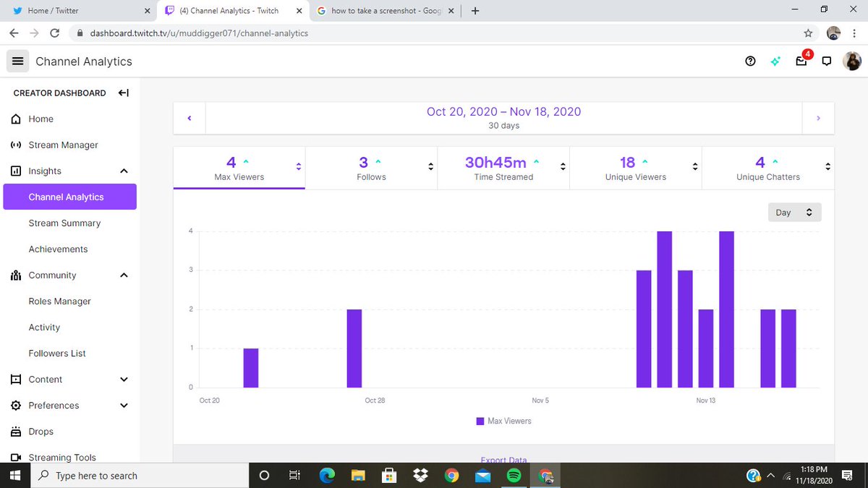This screenshot has height=488, width=868.
Task: Open the Follows metric selector arrows
Action: tap(430, 166)
